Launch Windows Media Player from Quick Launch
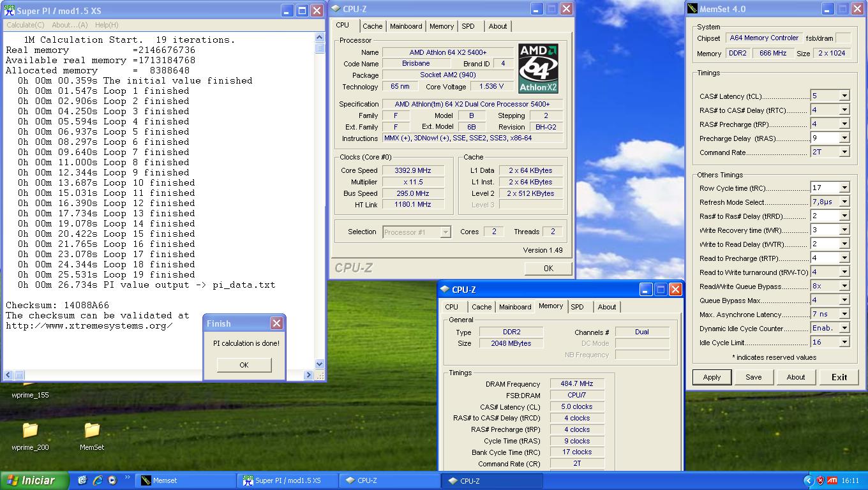This screenshot has width=868, height=490. [x=112, y=480]
